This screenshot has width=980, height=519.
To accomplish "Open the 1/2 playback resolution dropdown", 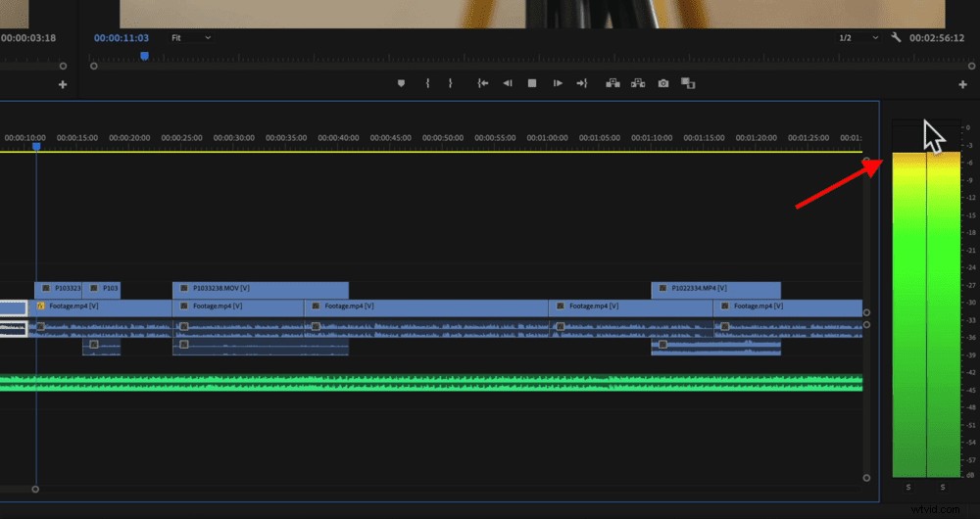I will coord(858,37).
